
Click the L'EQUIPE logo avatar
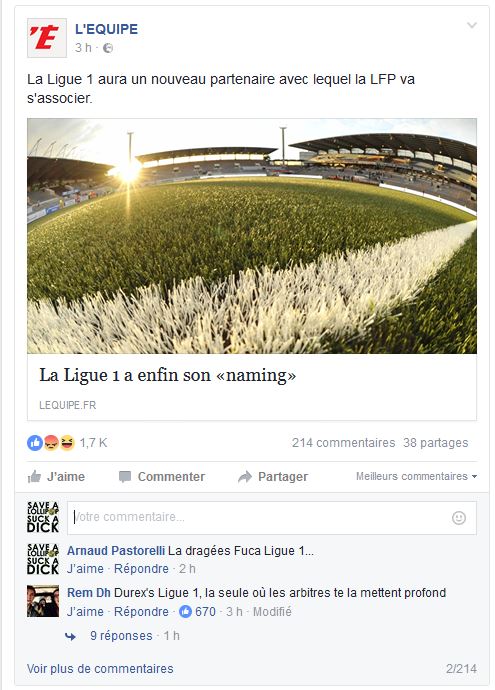47,38
